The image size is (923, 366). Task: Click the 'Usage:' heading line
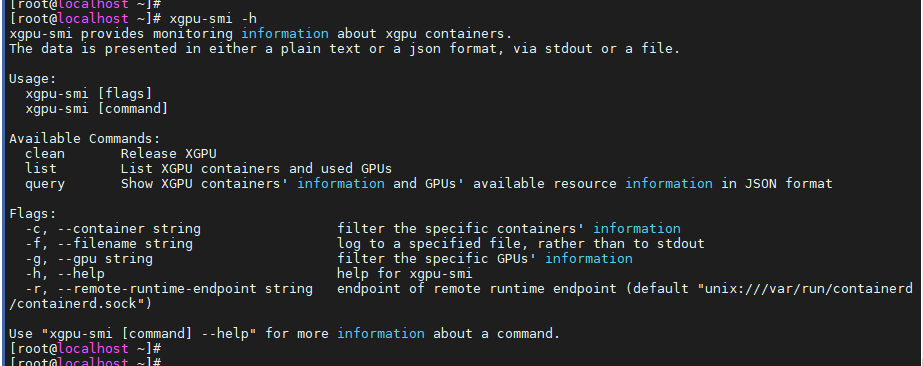(x=33, y=79)
